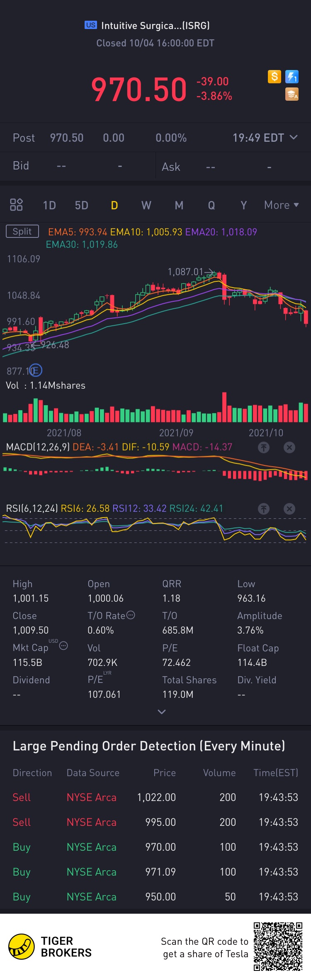
Task: Tap the Volume column header
Action: coord(219,773)
